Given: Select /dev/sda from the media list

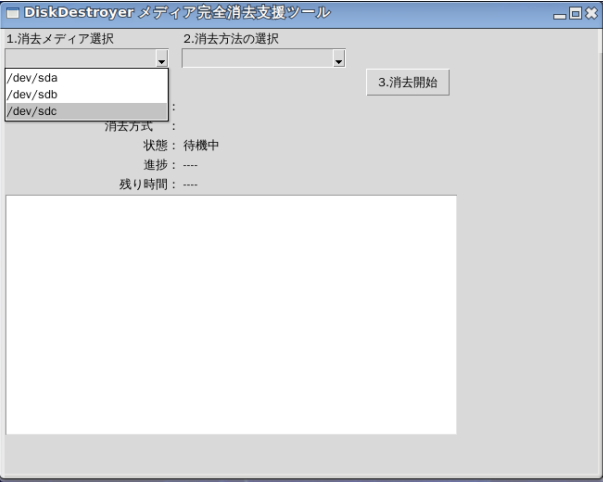Looking at the screenshot, I should coord(87,78).
